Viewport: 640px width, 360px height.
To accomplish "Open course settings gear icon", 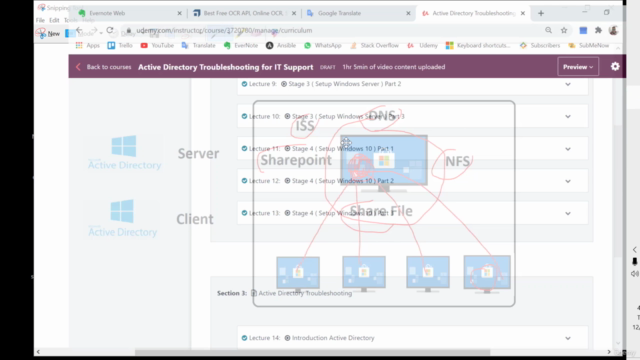I will (x=615, y=67).
